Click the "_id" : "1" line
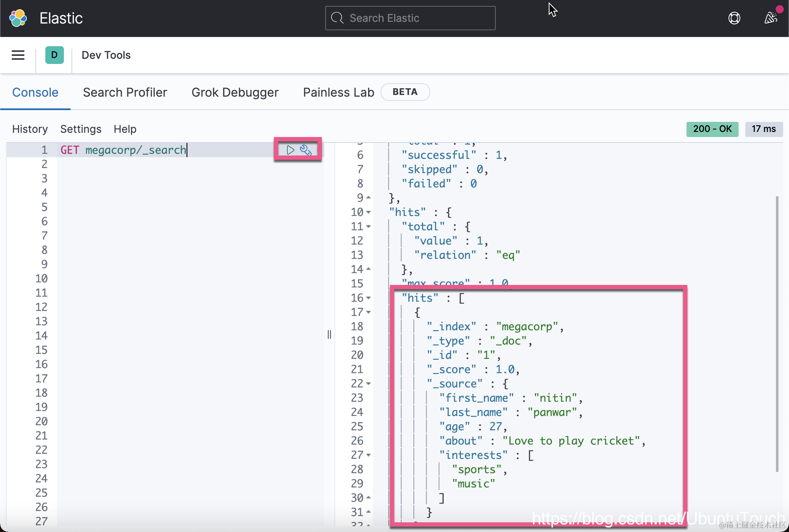The height and width of the screenshot is (532, 789). tap(464, 355)
